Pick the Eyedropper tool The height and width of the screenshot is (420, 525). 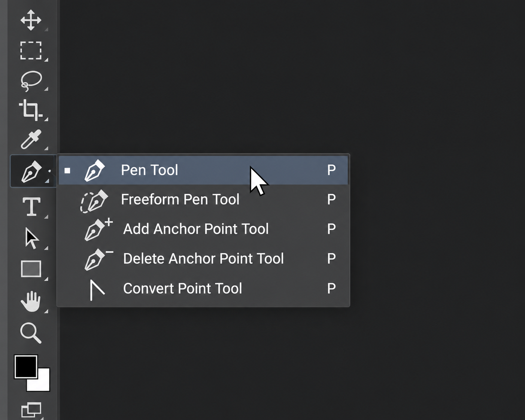31,140
